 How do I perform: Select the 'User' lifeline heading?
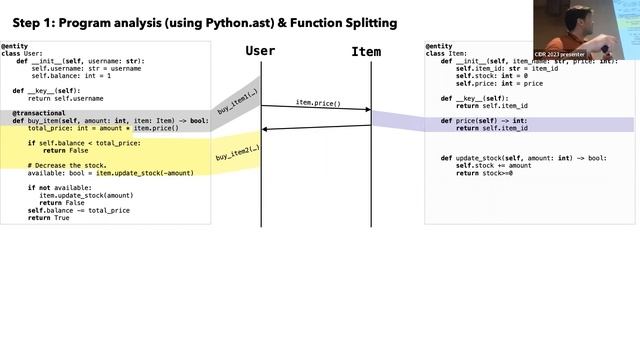[x=260, y=51]
